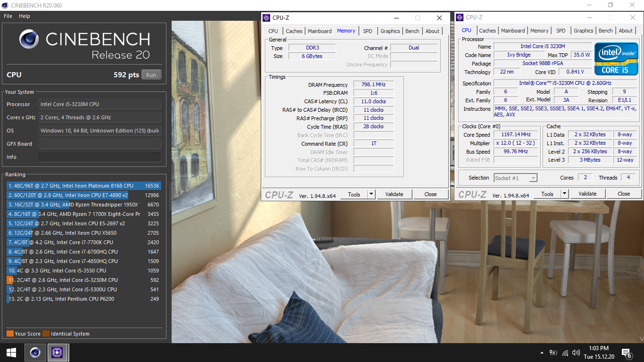Click the Core Speed value 1197.14 MHz
The height and width of the screenshot is (362, 644).
pos(516,134)
